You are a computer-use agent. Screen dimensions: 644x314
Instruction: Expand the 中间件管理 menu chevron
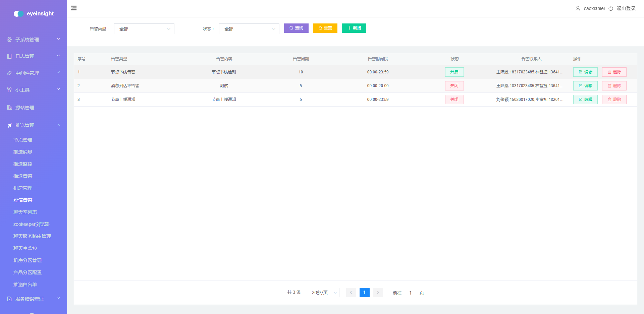coord(58,73)
